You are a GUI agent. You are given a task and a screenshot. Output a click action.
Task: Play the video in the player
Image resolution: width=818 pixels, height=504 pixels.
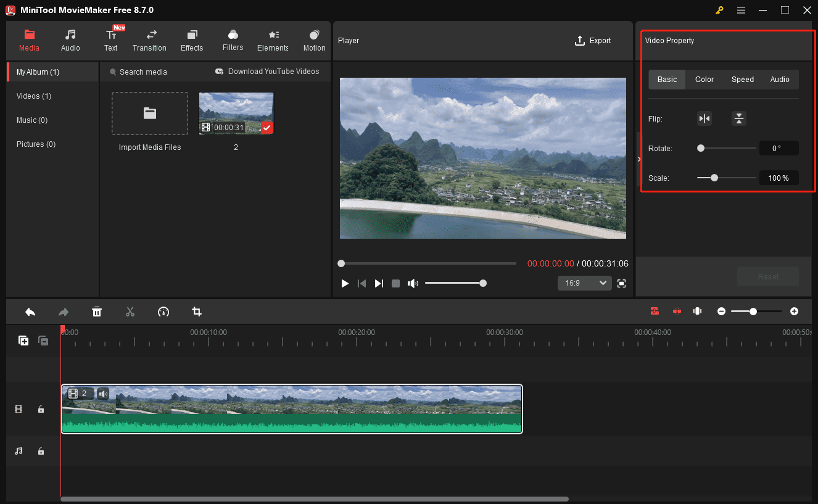[345, 283]
